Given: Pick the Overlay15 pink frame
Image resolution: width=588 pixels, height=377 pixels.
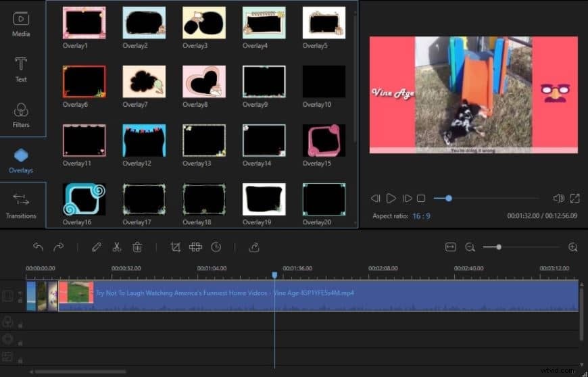Looking at the screenshot, I should [x=324, y=140].
